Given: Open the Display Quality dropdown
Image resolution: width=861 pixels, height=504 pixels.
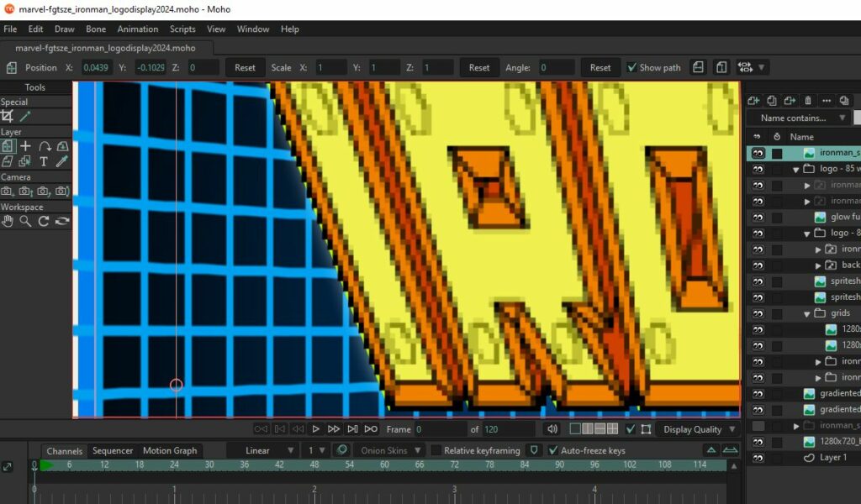Looking at the screenshot, I should pyautogui.click(x=699, y=429).
